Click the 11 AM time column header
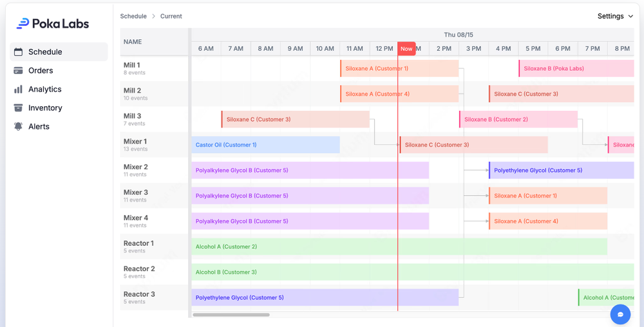 (x=354, y=48)
